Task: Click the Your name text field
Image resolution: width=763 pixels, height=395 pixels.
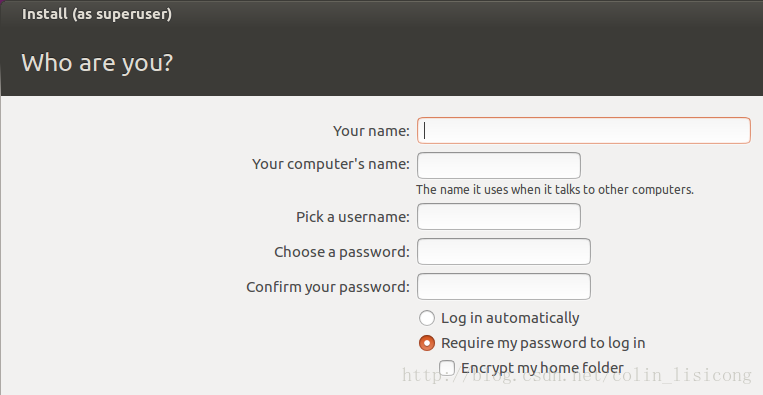Action: coord(583,130)
